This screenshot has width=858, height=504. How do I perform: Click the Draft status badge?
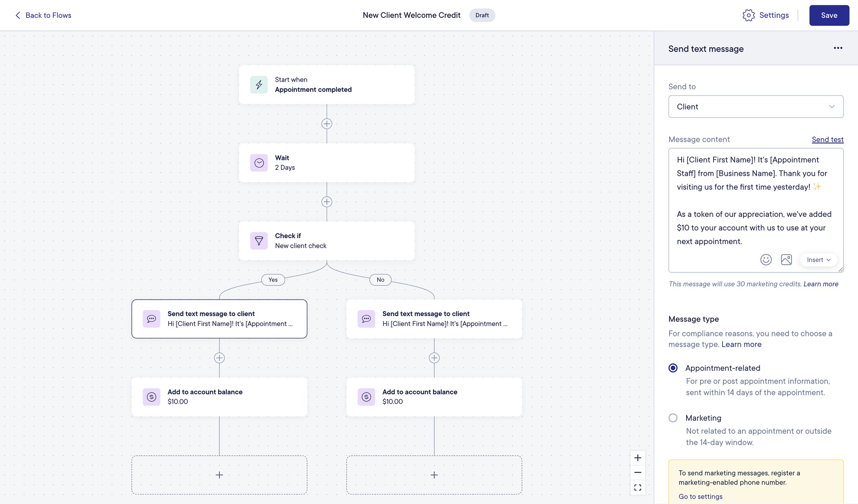pyautogui.click(x=482, y=15)
